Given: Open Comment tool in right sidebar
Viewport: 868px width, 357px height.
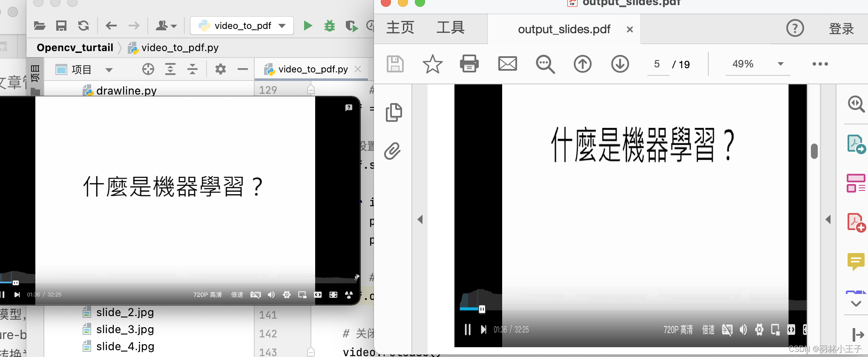Looking at the screenshot, I should [856, 262].
